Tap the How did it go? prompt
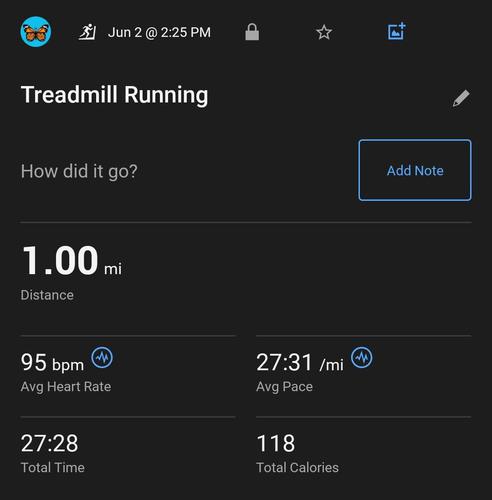 (79, 171)
